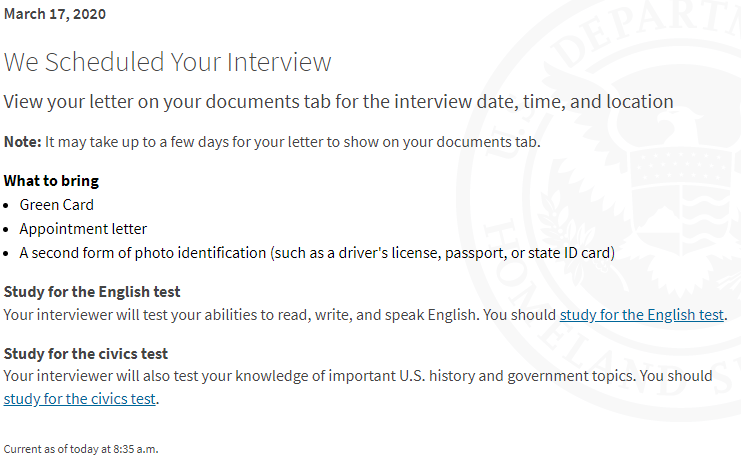The image size is (741, 458).
Task: Click the March 17, 2020 date
Action: coord(55,14)
